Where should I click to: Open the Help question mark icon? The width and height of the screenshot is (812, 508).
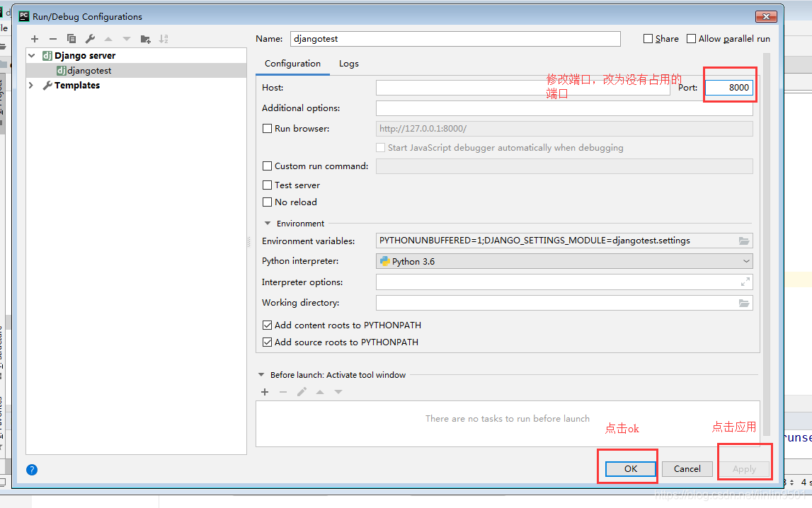point(31,469)
